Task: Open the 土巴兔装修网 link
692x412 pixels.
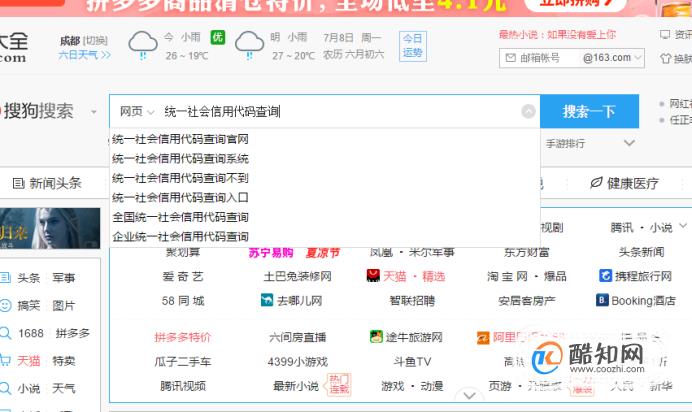Action: pos(298,276)
